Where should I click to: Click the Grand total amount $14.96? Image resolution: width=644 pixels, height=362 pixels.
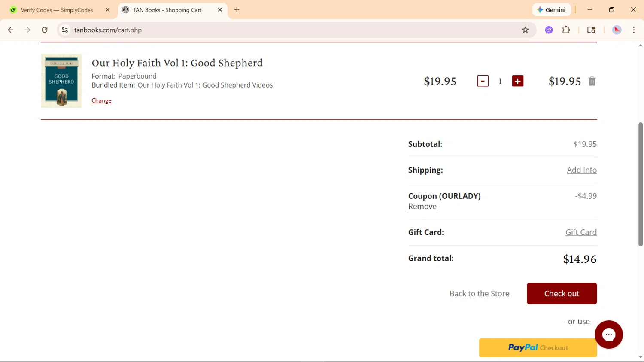580,259
